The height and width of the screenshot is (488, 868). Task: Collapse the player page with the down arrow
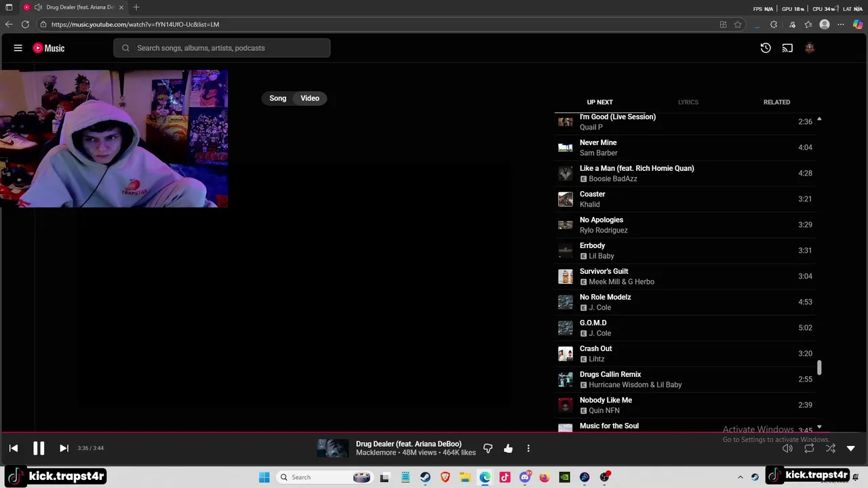851,448
